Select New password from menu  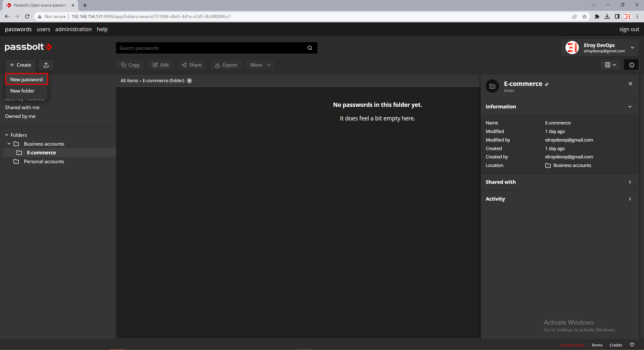26,79
